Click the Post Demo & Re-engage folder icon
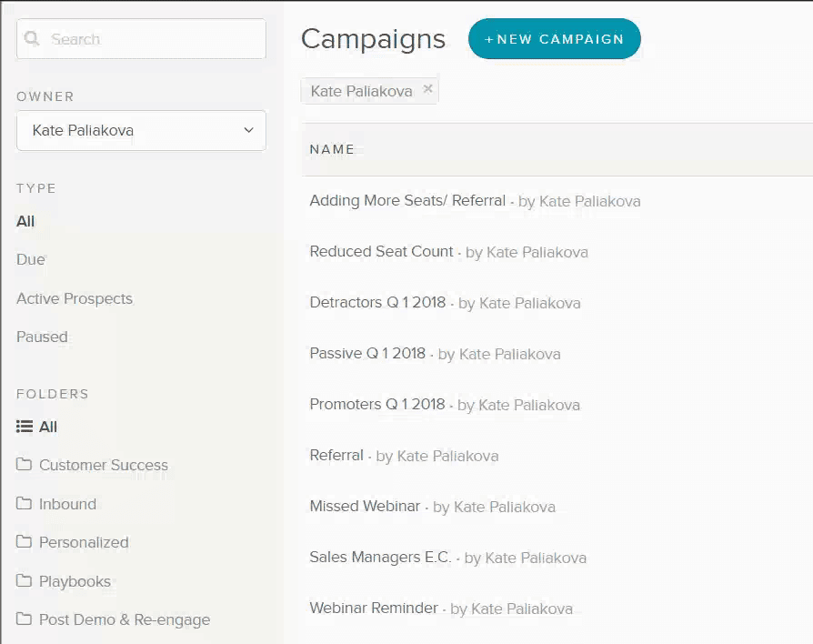The height and width of the screenshot is (644, 813). [24, 619]
